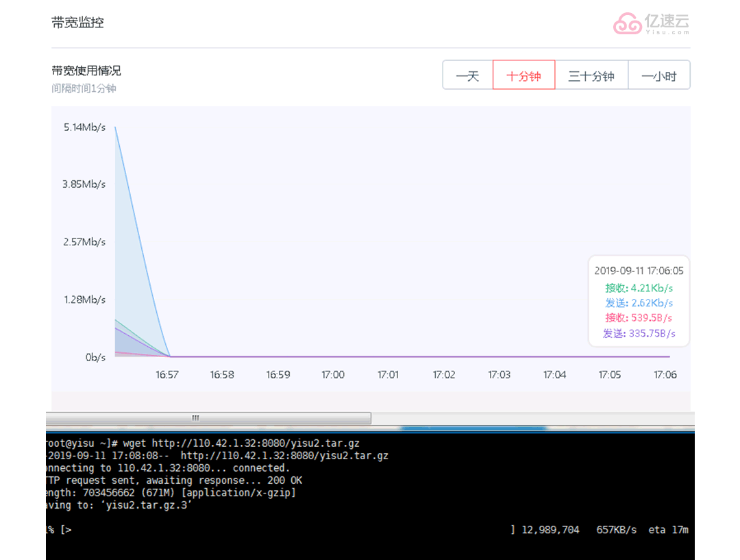Click the 'yisu2.tar.gz.3' saving line in terminal
Image resolution: width=740 pixels, height=560 pixels.
[x=119, y=505]
